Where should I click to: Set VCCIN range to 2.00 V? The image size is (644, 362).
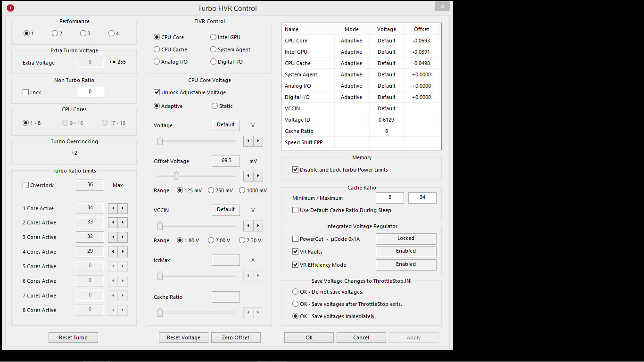219,240
